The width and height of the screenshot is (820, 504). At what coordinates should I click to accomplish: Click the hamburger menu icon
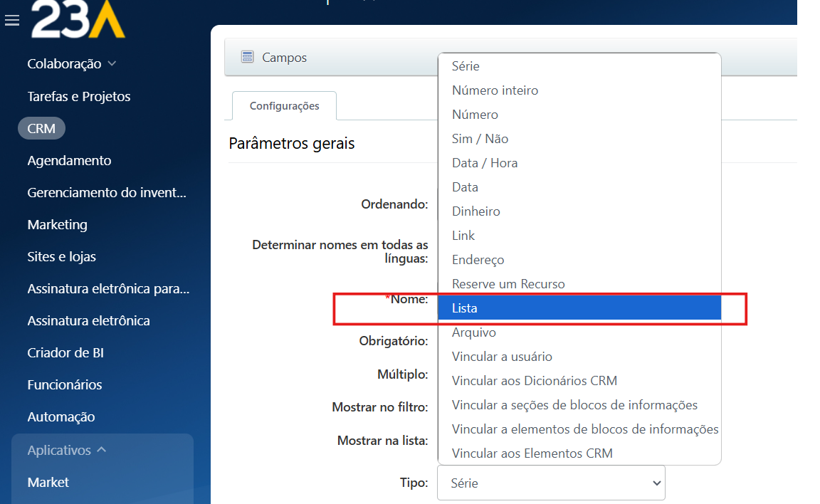(11, 21)
